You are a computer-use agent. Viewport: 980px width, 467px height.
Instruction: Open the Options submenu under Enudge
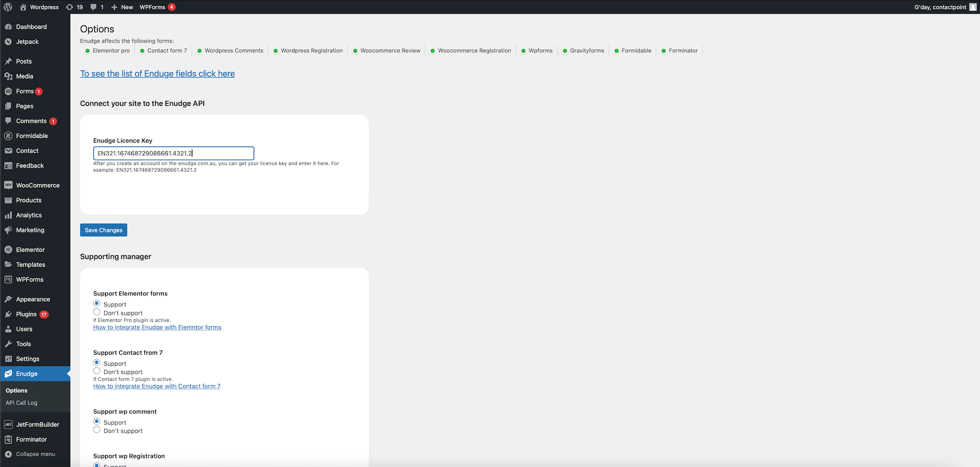click(17, 390)
